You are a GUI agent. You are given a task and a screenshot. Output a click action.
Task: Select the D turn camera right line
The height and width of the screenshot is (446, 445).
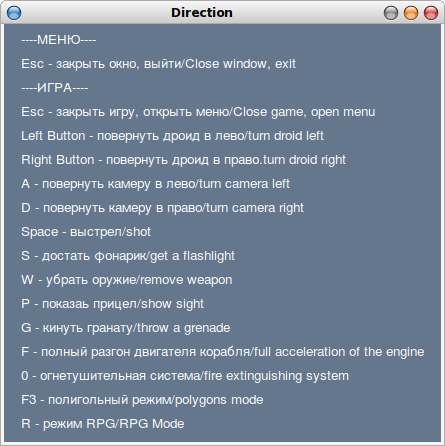tap(162, 208)
